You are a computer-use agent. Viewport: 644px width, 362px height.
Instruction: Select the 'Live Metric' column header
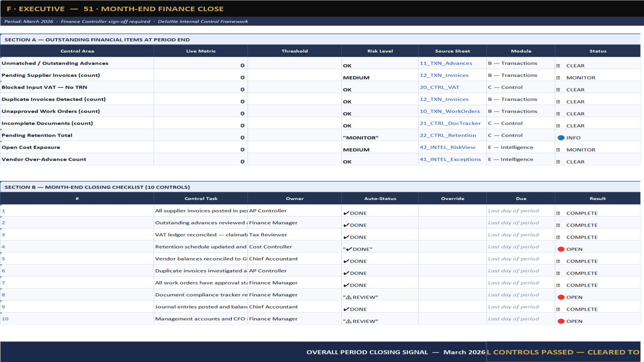click(x=201, y=51)
